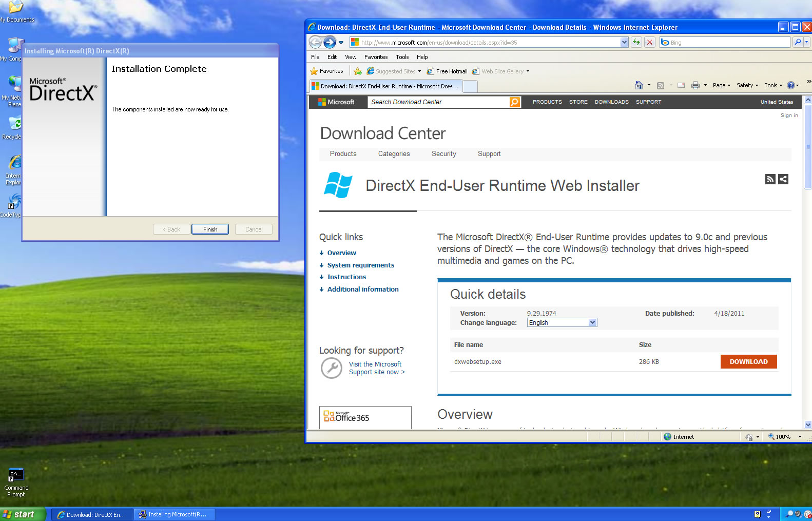
Task: Open the Tools command bar dropdown
Action: pyautogui.click(x=773, y=85)
